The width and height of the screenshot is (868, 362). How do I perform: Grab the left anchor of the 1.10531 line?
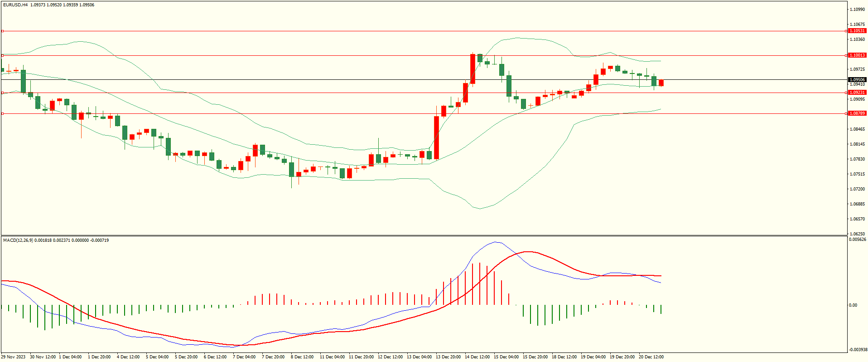[x=2, y=31]
